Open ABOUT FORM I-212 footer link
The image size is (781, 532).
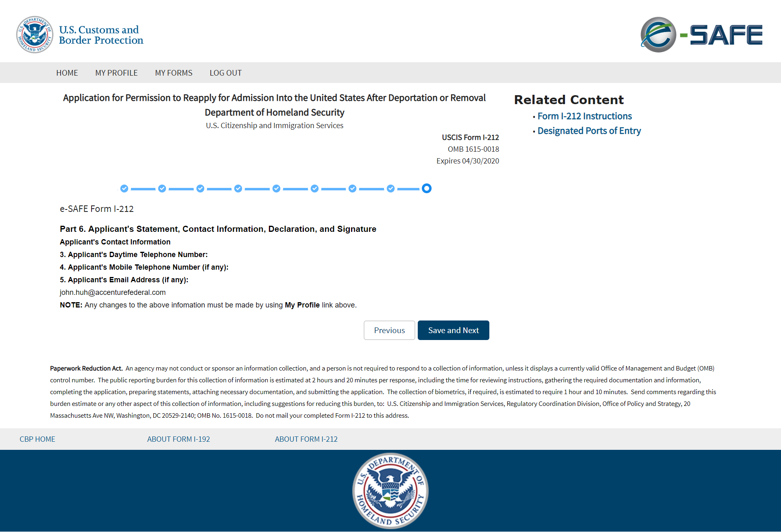[306, 439]
